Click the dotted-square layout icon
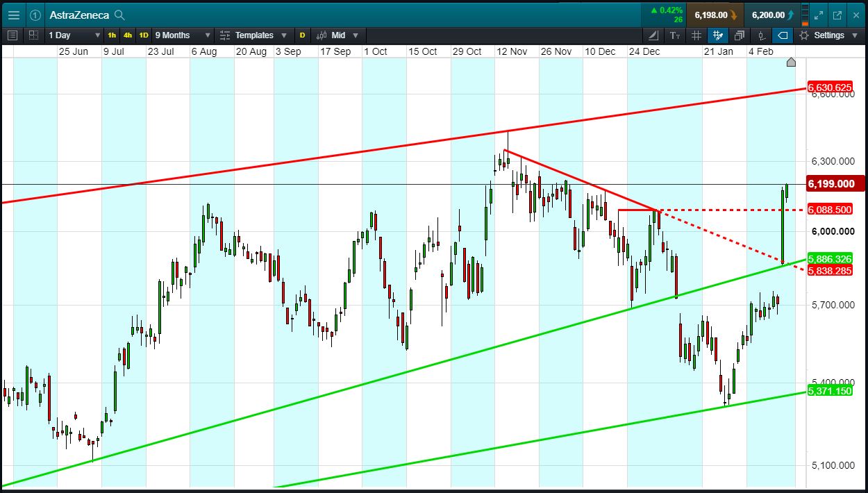Screen dimensions: 868x493 coord(34,35)
